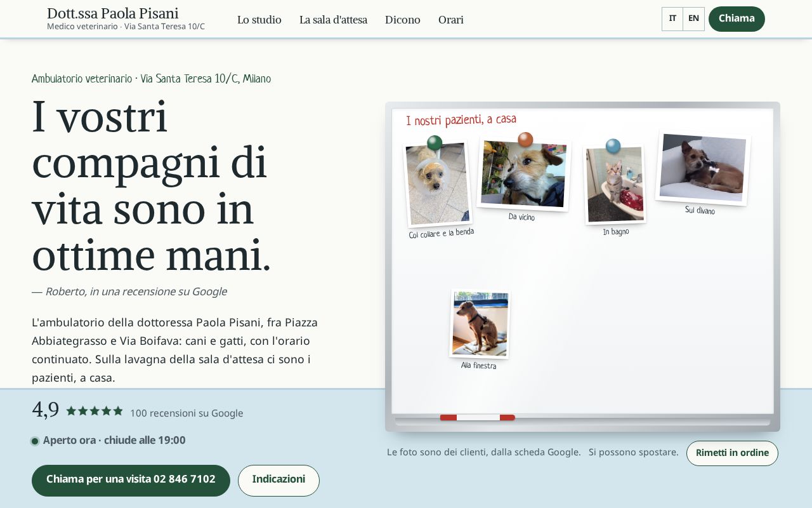
Task: Click the blue pushpin magnet
Action: click(x=613, y=146)
